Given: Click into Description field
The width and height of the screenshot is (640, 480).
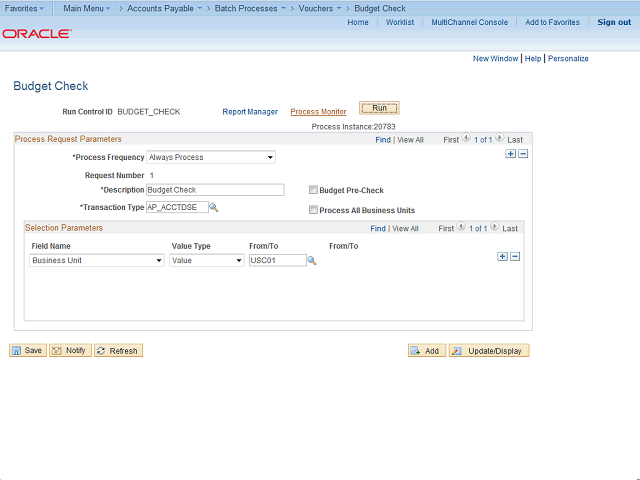Looking at the screenshot, I should click(x=215, y=190).
